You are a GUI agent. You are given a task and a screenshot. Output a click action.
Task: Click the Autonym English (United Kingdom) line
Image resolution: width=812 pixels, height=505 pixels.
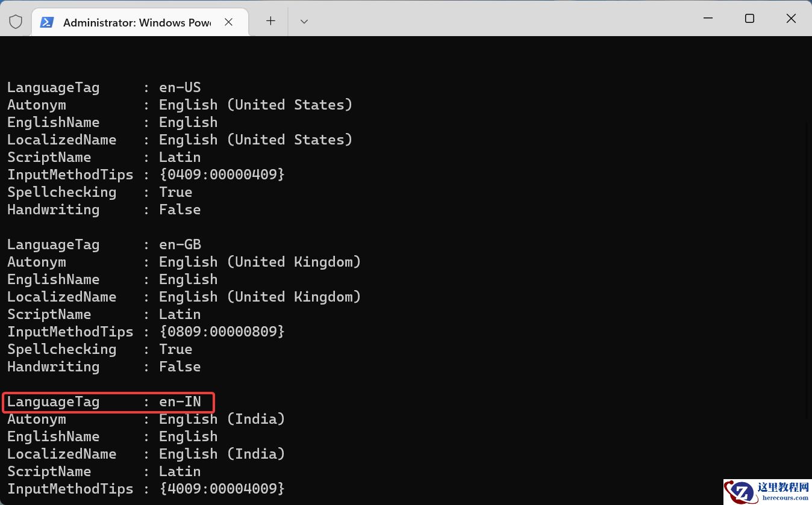pos(184,262)
